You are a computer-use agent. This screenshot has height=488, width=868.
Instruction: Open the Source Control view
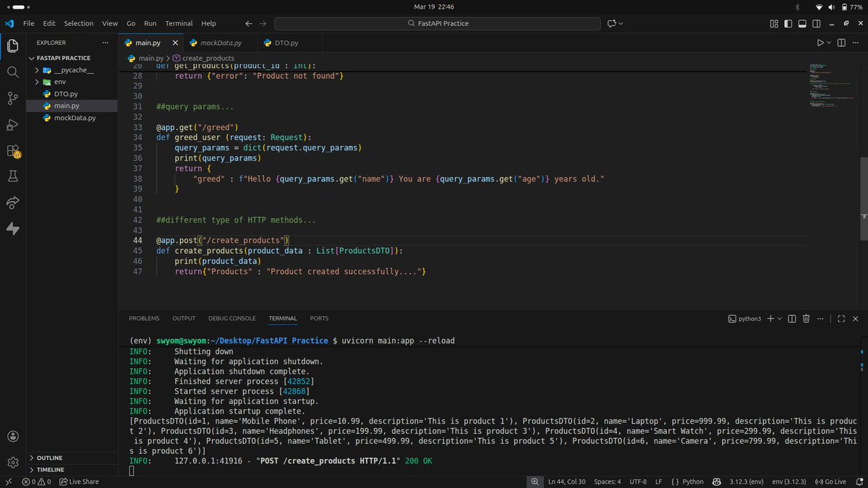tap(12, 98)
